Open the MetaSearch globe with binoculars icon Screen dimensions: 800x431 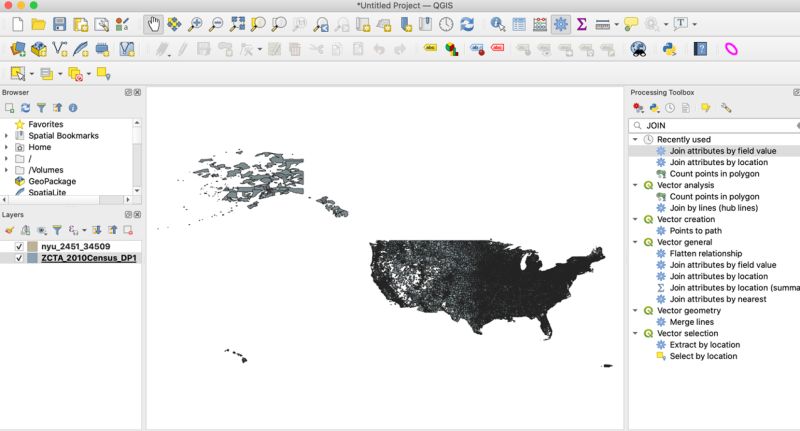pyautogui.click(x=638, y=49)
